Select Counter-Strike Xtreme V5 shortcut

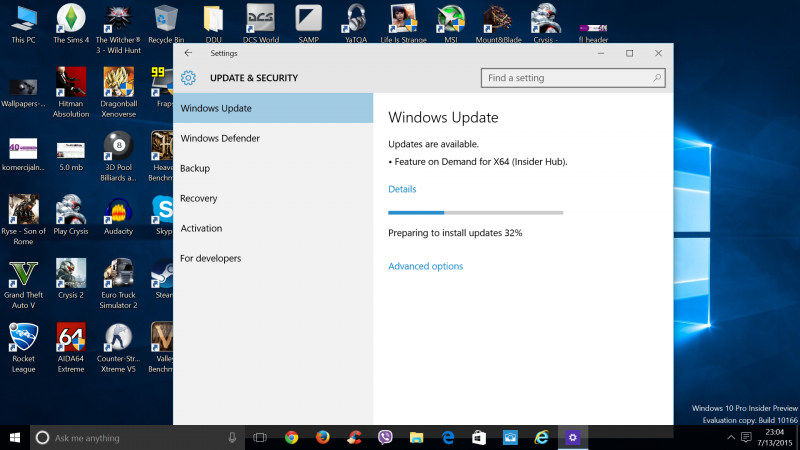click(118, 347)
